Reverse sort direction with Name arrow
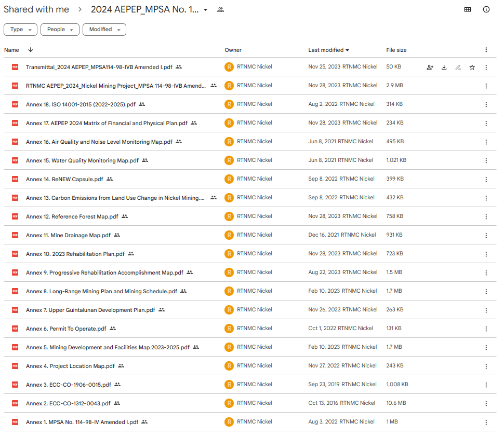 pos(31,50)
